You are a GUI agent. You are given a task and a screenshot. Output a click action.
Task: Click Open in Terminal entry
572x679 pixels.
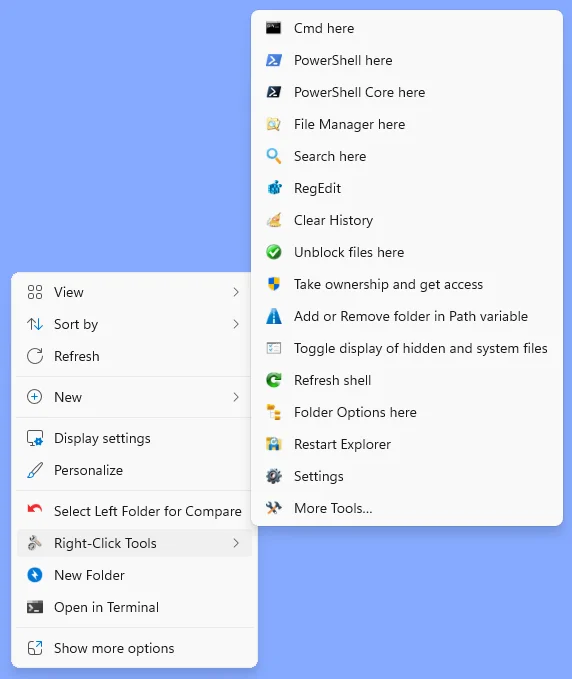(x=134, y=607)
